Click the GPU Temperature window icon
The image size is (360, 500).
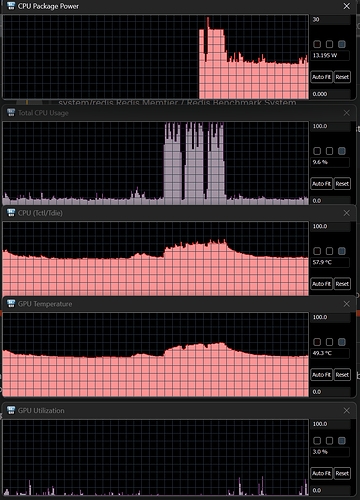(x=11, y=304)
